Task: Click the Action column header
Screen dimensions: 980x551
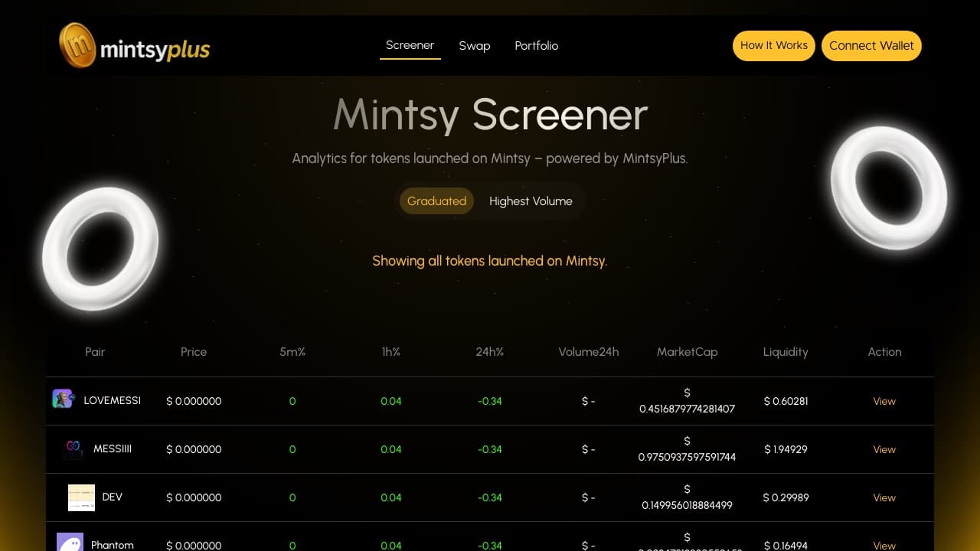Action: pos(884,352)
